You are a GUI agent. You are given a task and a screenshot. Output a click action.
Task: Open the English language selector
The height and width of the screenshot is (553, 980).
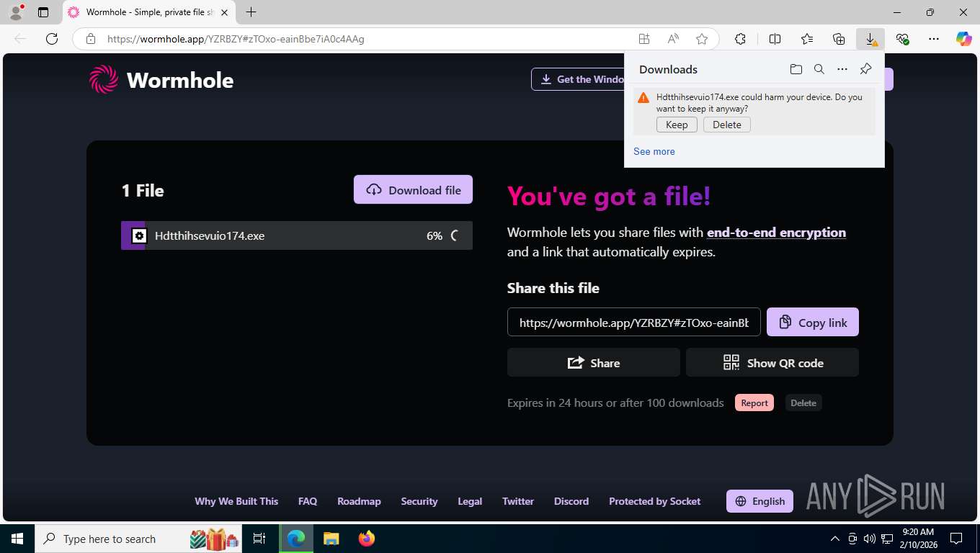click(759, 501)
